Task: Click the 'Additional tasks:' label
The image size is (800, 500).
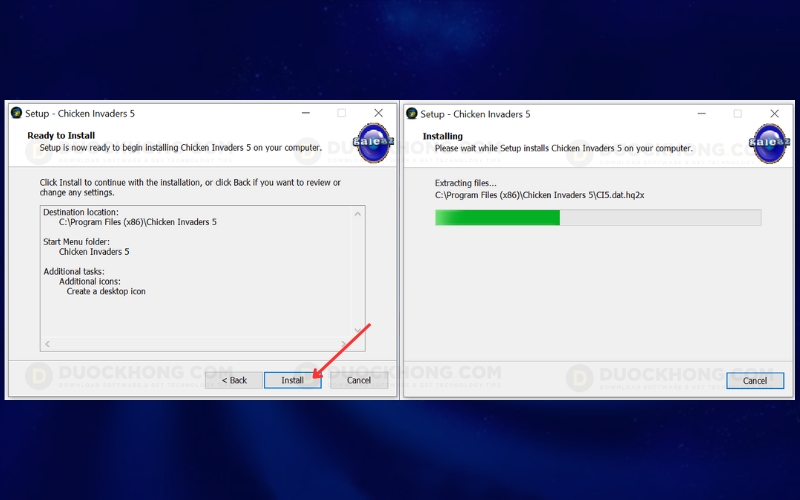Action: coord(74,271)
